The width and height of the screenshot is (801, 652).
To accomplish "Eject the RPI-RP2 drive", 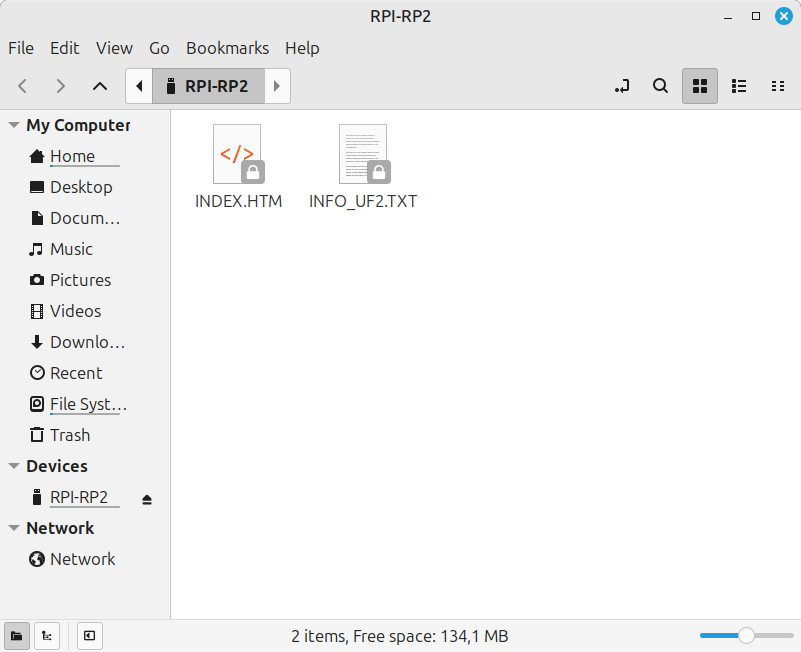I will point(146,497).
